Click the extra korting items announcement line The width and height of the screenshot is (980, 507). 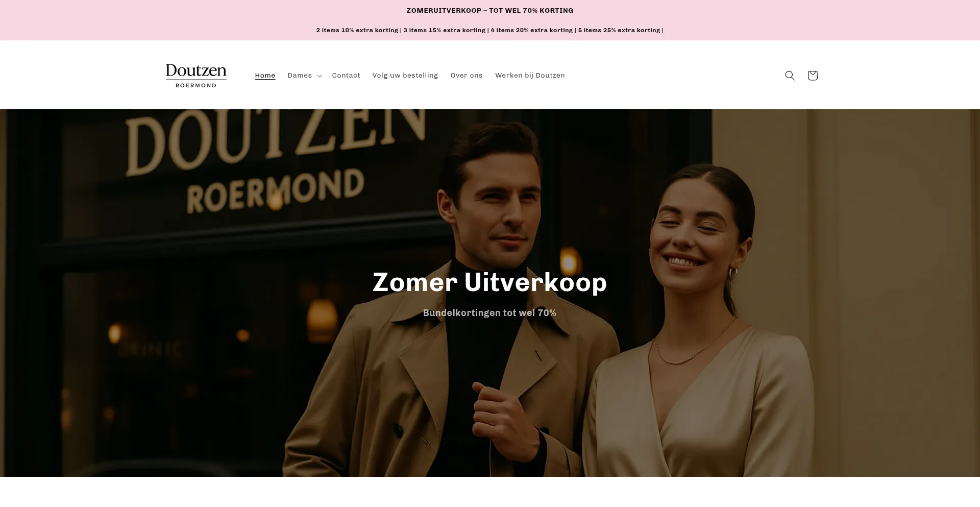[x=490, y=30]
